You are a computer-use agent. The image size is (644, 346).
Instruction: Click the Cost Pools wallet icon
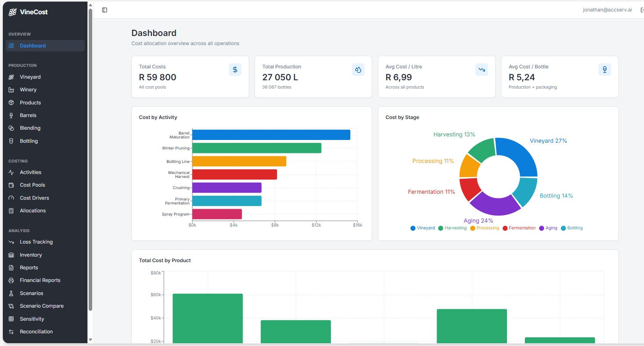[x=11, y=185]
